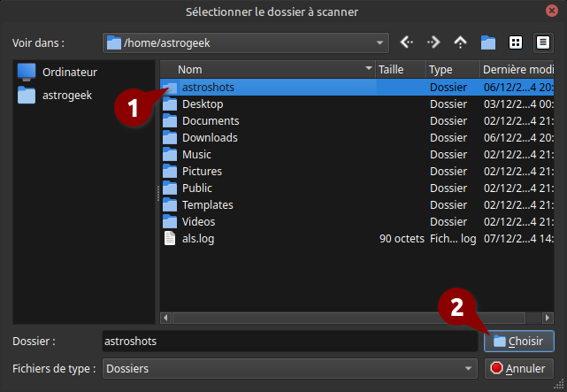This screenshot has height=392, width=567.
Task: Navigate to the parent directory with up arrow
Action: 460,42
